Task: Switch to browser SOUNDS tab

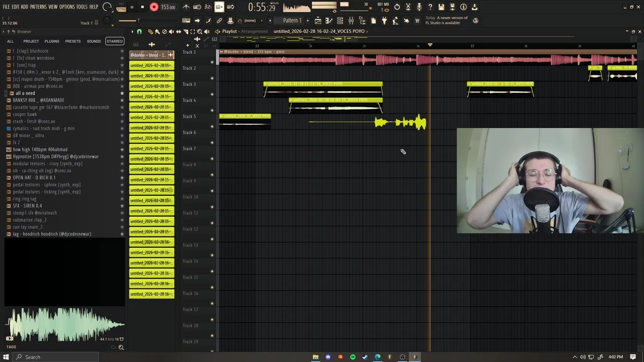Action: (94, 41)
